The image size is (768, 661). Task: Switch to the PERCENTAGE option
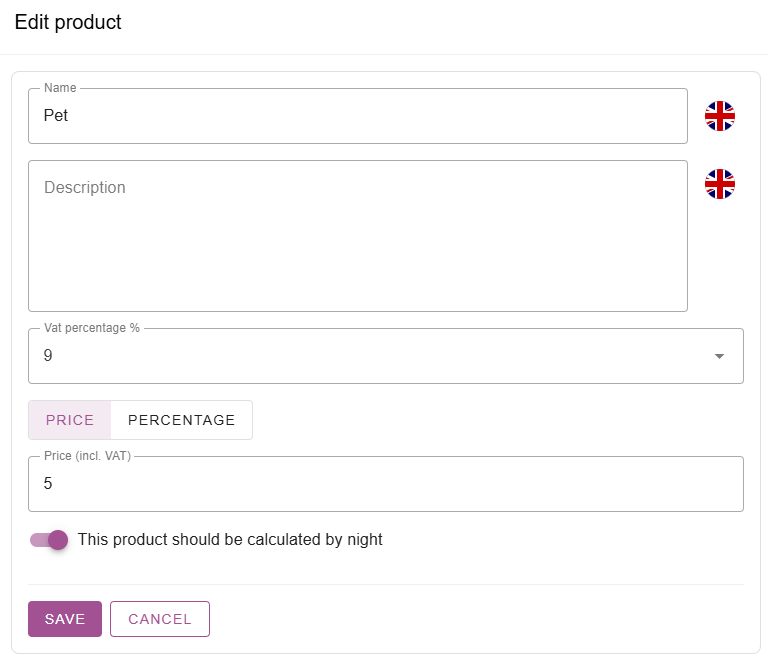point(181,420)
